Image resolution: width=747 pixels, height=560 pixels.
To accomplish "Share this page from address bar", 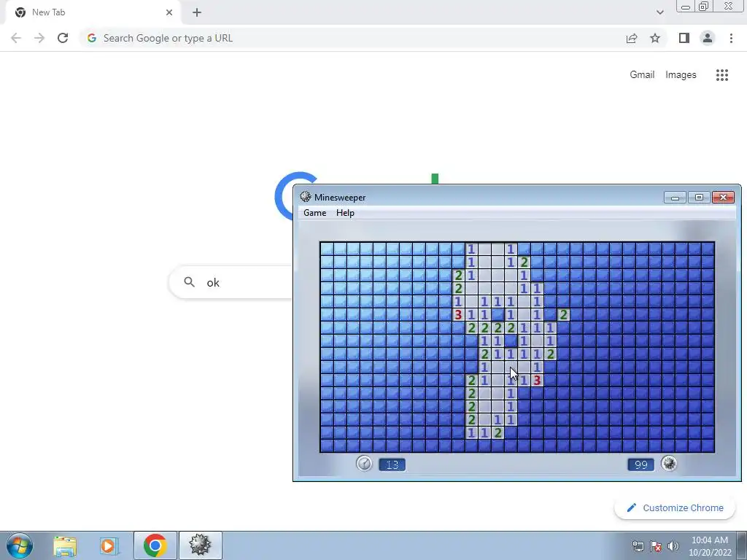I will (632, 38).
